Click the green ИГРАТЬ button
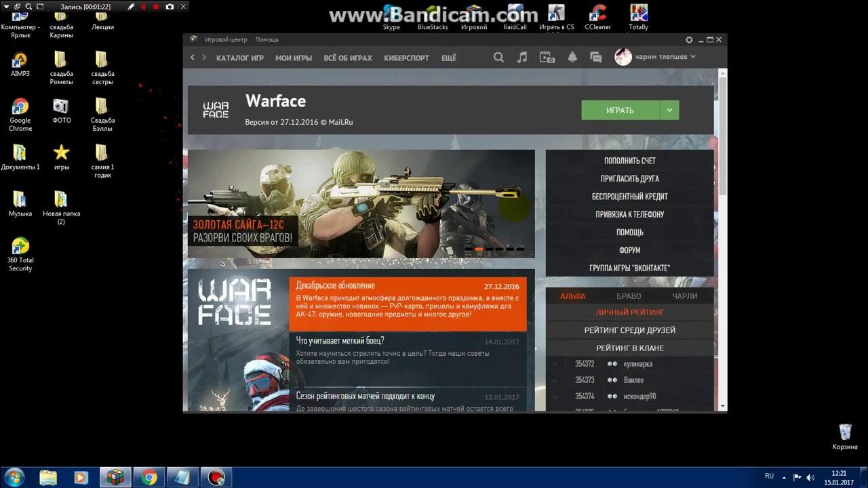The image size is (868, 488). click(x=620, y=110)
